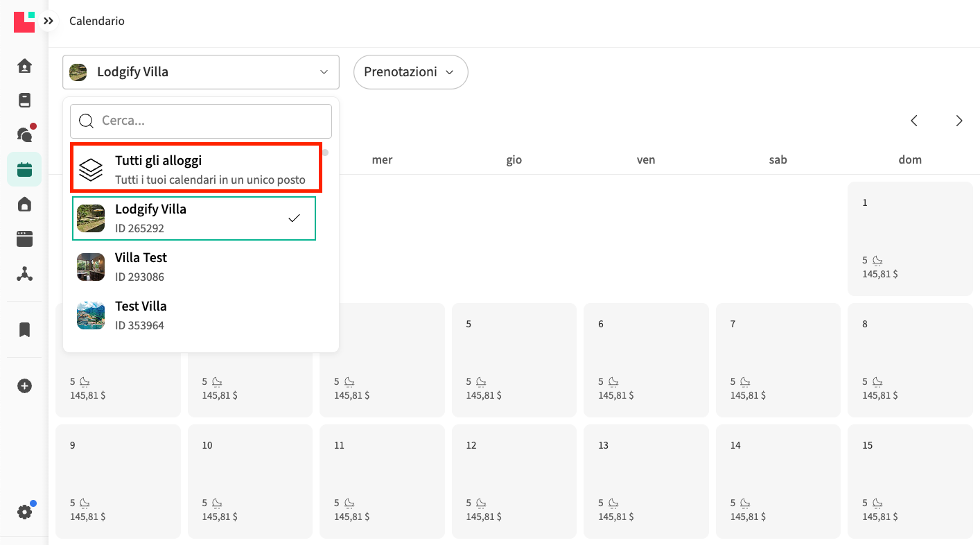Open the Home dashboard sidebar icon
The image size is (980, 545).
pyautogui.click(x=24, y=66)
